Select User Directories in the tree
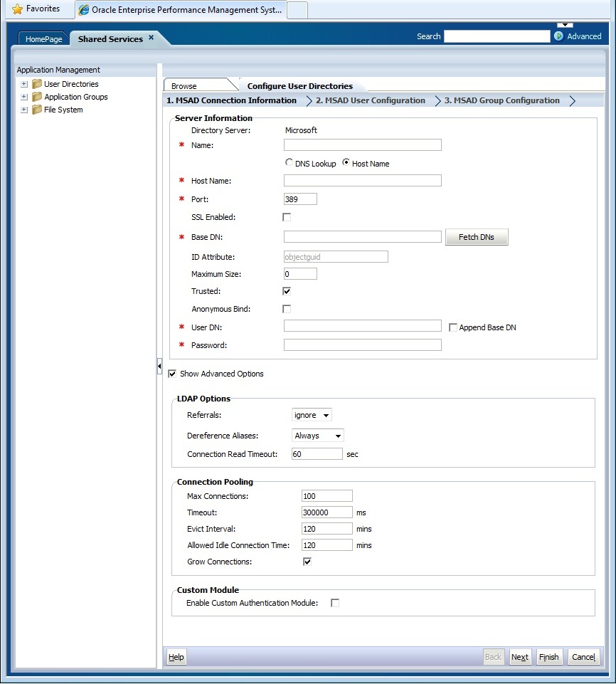This screenshot has width=616, height=684. (x=71, y=84)
